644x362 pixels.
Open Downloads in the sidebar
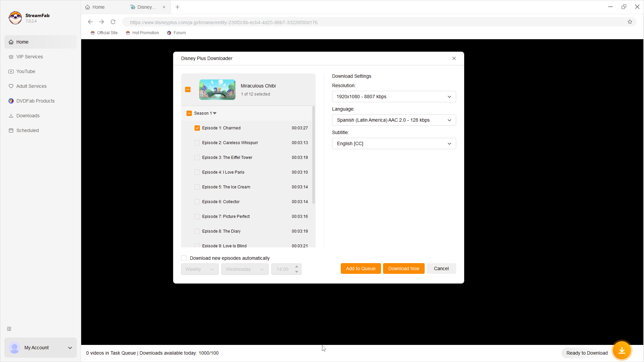click(41, 116)
